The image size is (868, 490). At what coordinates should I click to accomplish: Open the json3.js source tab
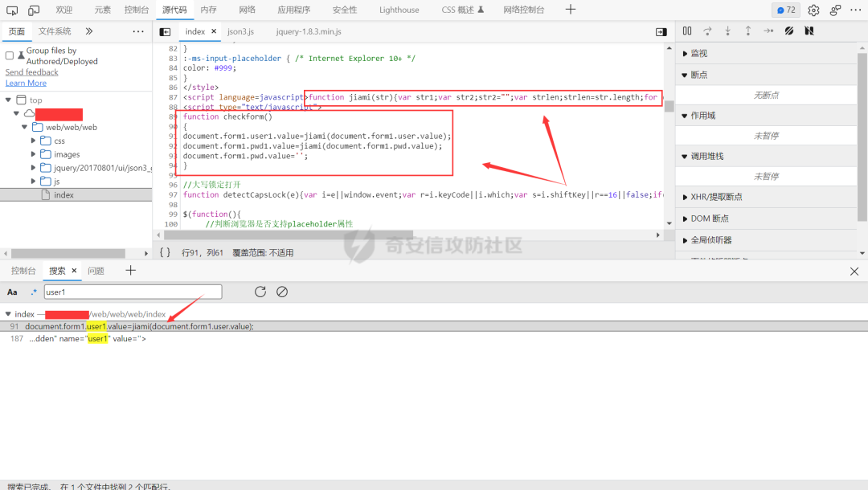click(241, 31)
